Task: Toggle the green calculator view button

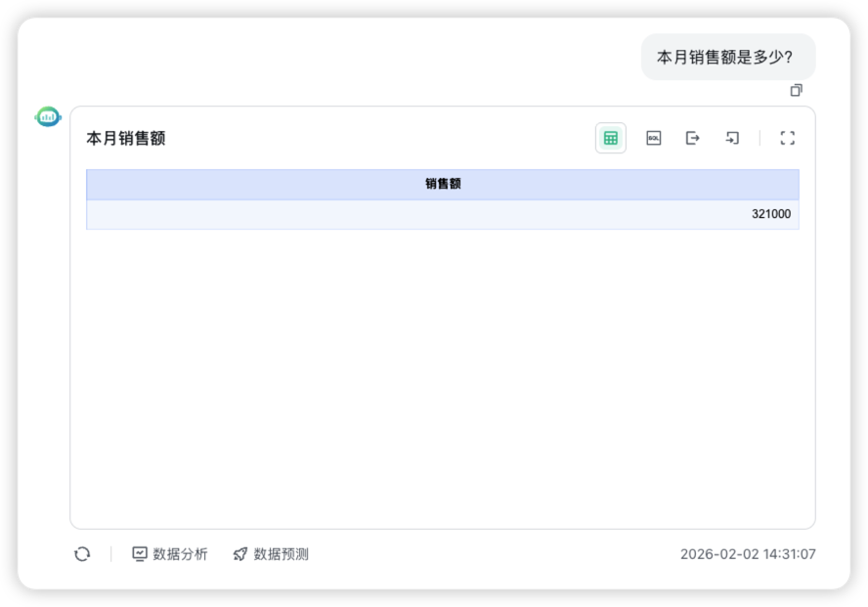Action: click(610, 138)
